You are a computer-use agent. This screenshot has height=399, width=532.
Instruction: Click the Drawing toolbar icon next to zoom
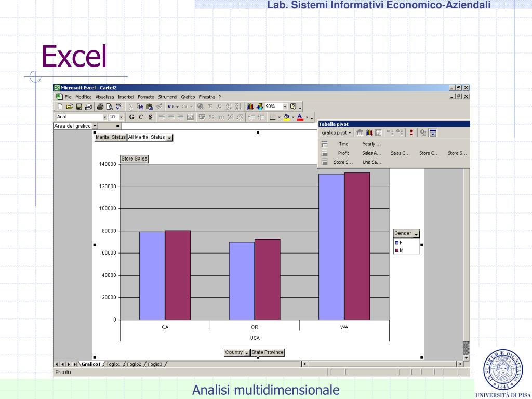click(x=260, y=107)
